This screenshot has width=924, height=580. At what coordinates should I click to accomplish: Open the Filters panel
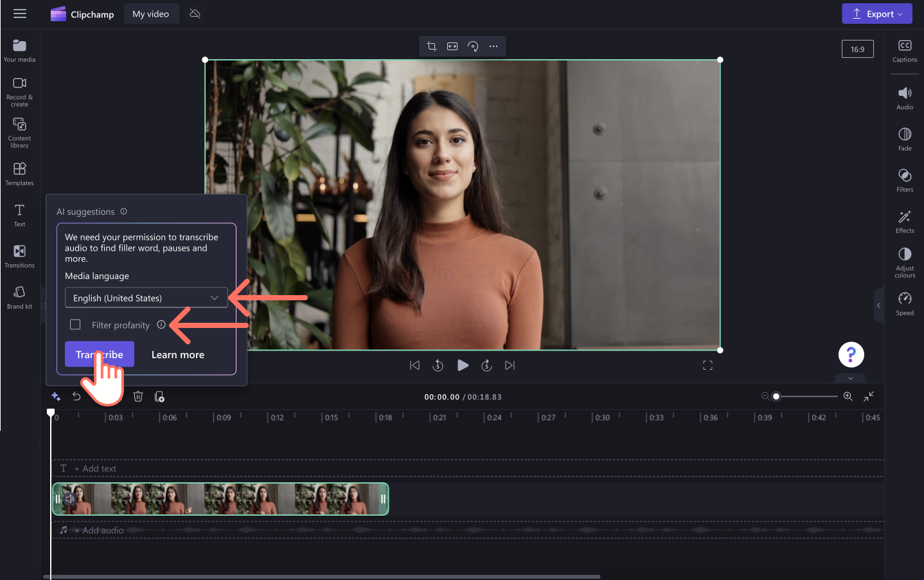pos(905,181)
